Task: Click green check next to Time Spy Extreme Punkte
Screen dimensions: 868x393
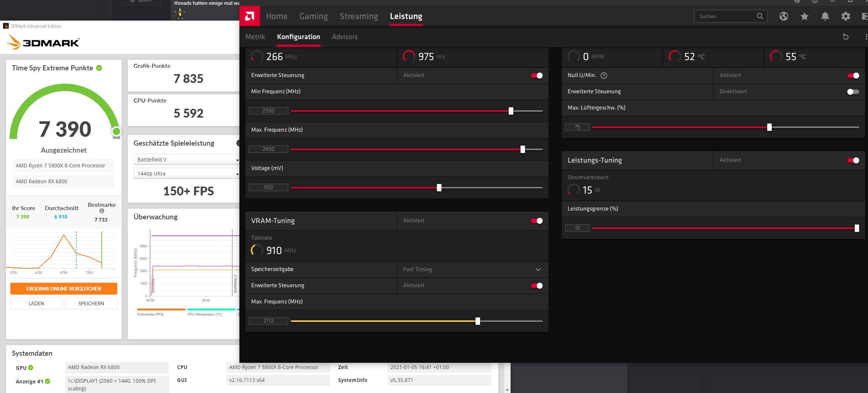Action: click(99, 68)
